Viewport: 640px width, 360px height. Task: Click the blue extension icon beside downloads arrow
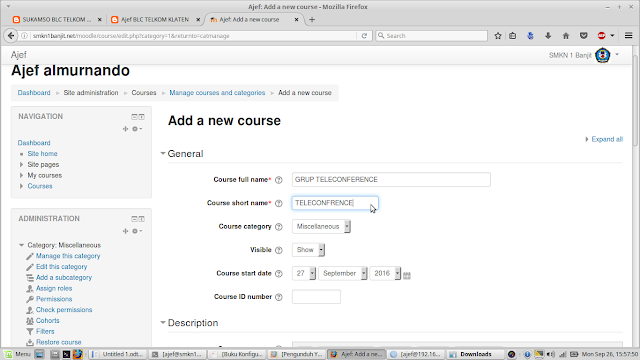pyautogui.click(x=530, y=36)
